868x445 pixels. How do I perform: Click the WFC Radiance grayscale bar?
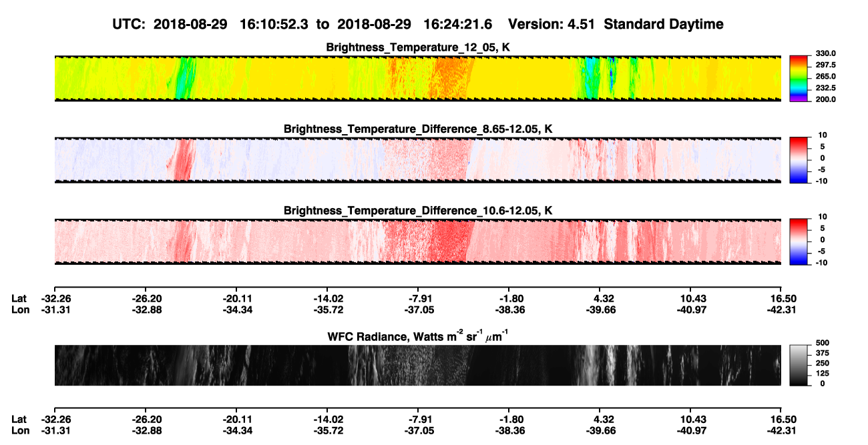pos(797,365)
